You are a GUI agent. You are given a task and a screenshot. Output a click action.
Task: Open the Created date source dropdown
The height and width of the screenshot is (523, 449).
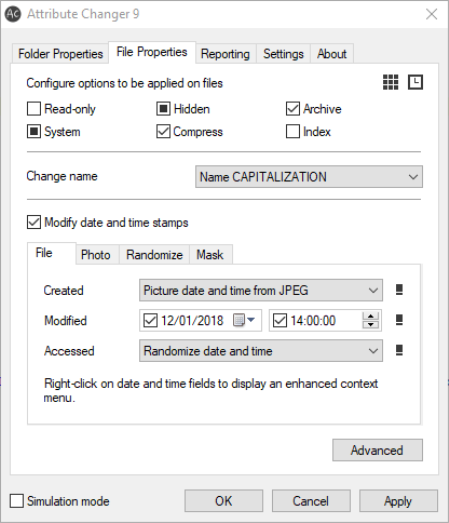(261, 290)
